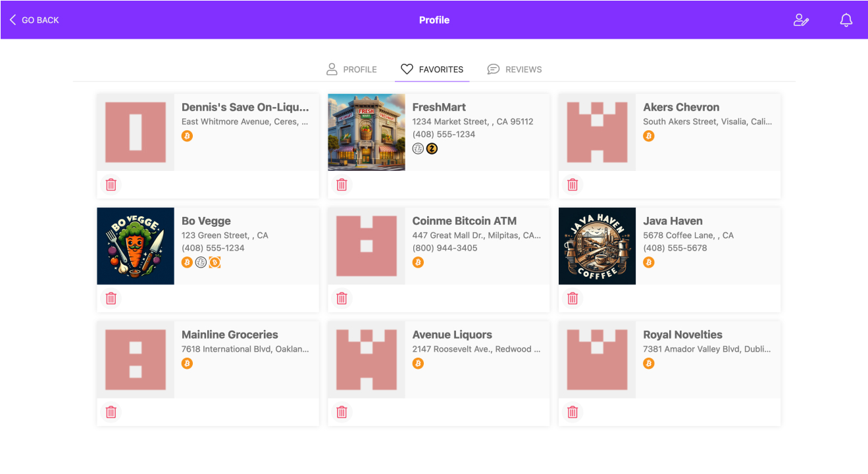868x474 pixels.
Task: Open notifications with the bell icon
Action: (x=846, y=20)
